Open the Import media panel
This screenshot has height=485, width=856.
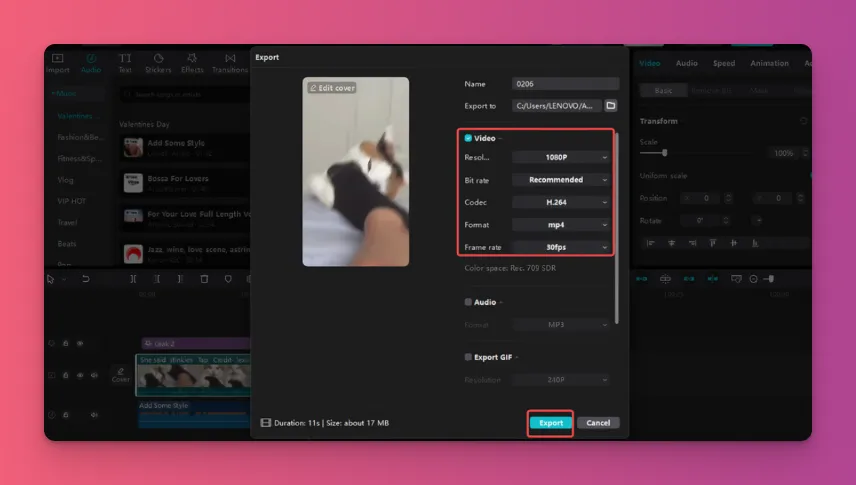tap(57, 63)
